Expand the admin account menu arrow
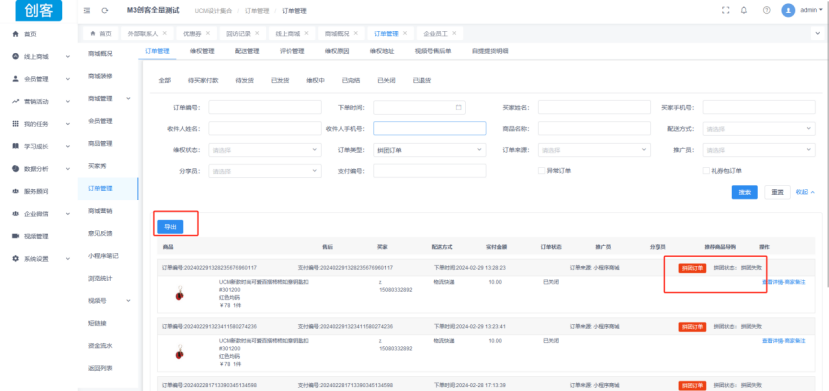Screen dimensions: 829x391 point(821,11)
